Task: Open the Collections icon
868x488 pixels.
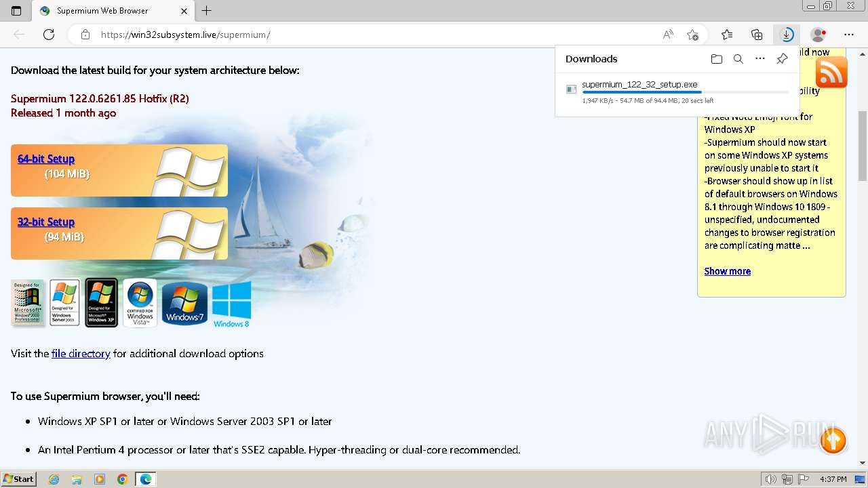Action: [x=757, y=35]
